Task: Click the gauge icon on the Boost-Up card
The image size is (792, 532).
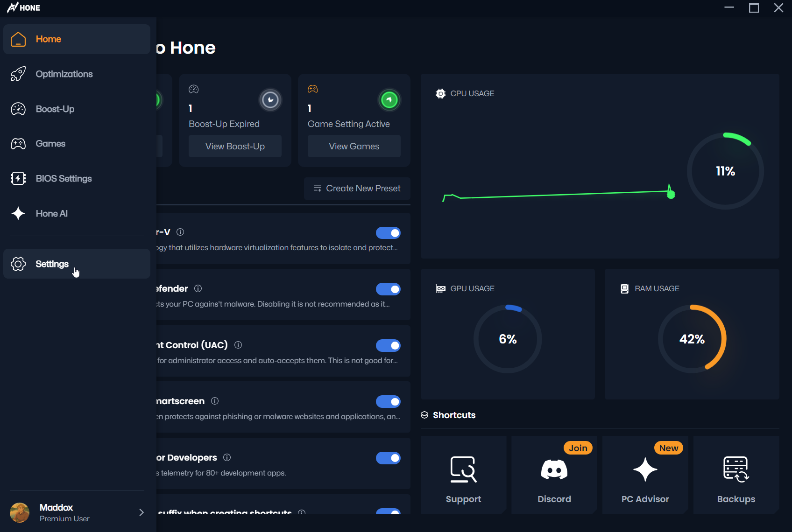Action: [194, 89]
